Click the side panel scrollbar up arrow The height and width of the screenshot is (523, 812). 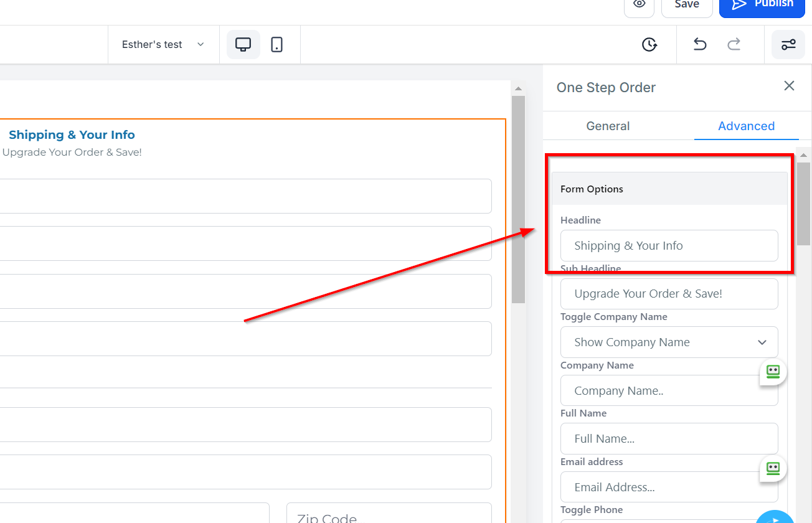click(x=803, y=154)
